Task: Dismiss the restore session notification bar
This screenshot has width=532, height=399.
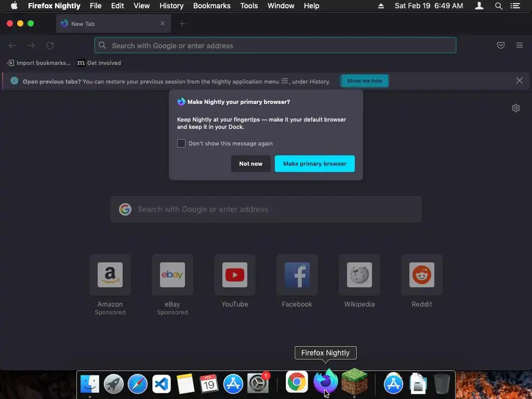Action: 519,81
